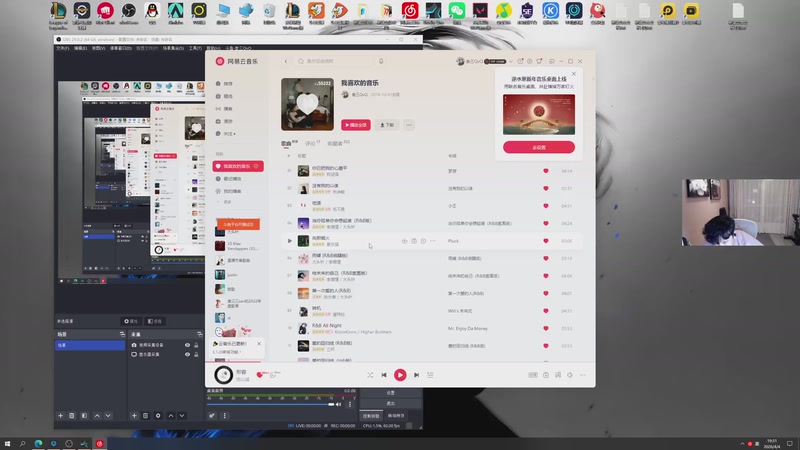The height and width of the screenshot is (450, 800).
Task: Open the scenes panel dock menu icon in OBS
Action: coord(122,334)
